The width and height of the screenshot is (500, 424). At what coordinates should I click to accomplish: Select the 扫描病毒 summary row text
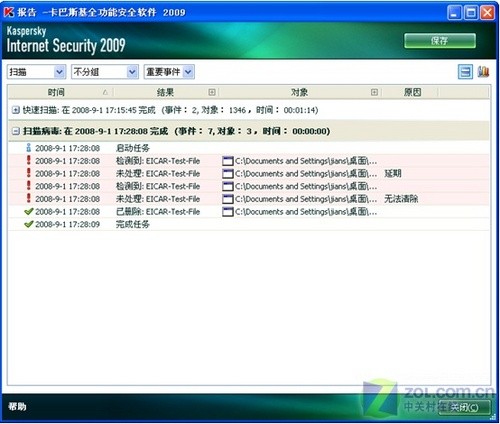(x=176, y=131)
